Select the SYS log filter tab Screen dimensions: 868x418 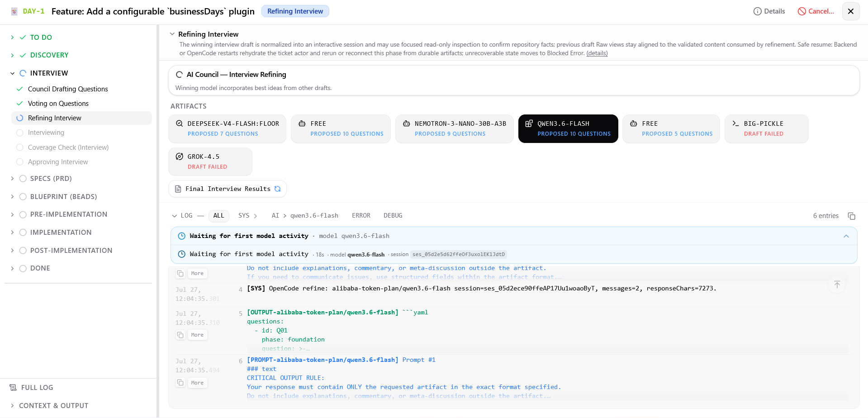244,216
